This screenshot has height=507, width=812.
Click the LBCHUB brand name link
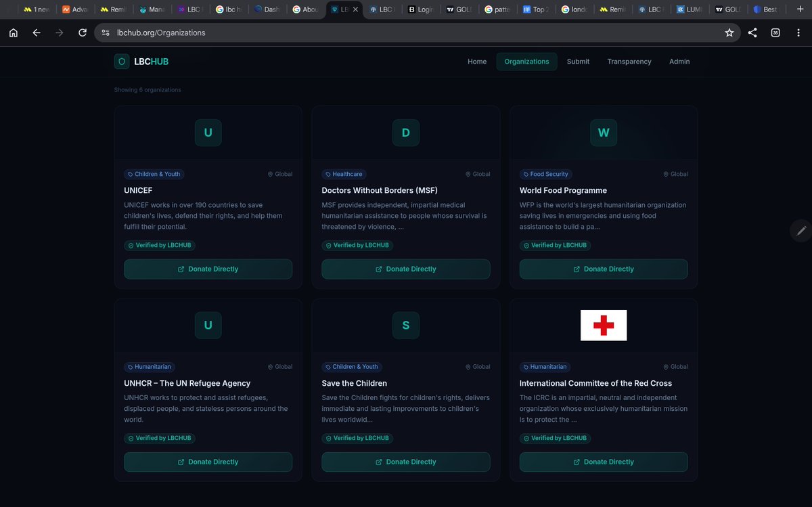[152, 62]
